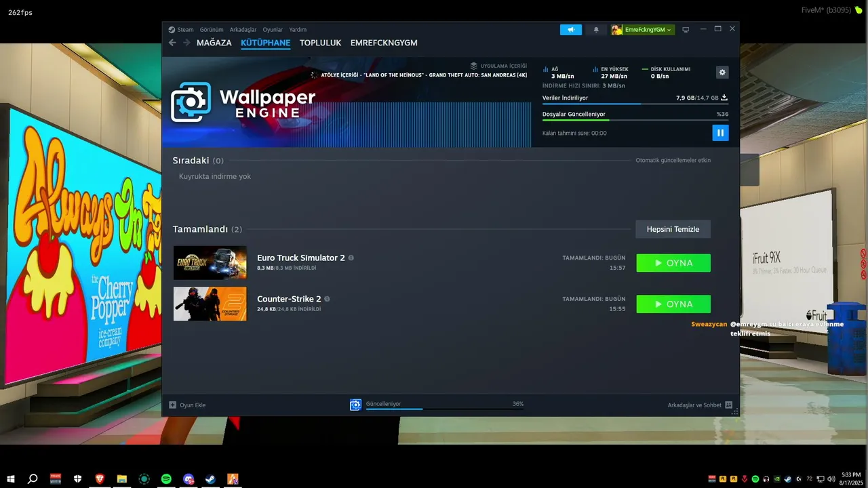Click the Wallpaper Engine banner logo
Viewport: 868px width, 488px height.
243,102
